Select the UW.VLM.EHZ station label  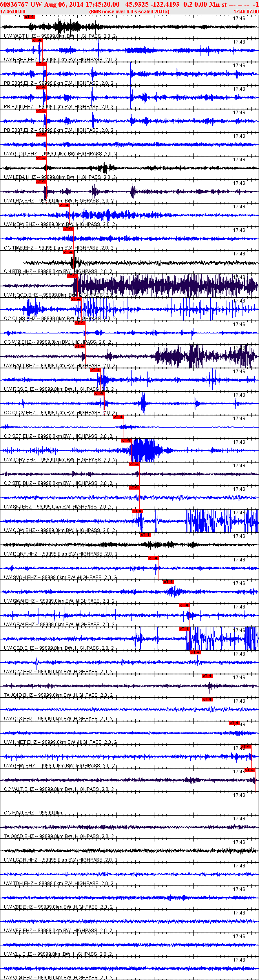tap(18, 978)
